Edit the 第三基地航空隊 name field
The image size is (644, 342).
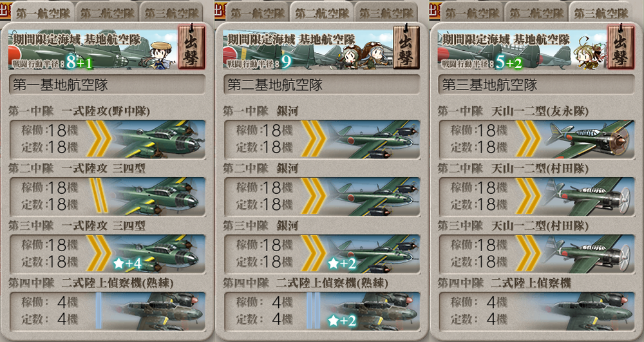pos(536,84)
